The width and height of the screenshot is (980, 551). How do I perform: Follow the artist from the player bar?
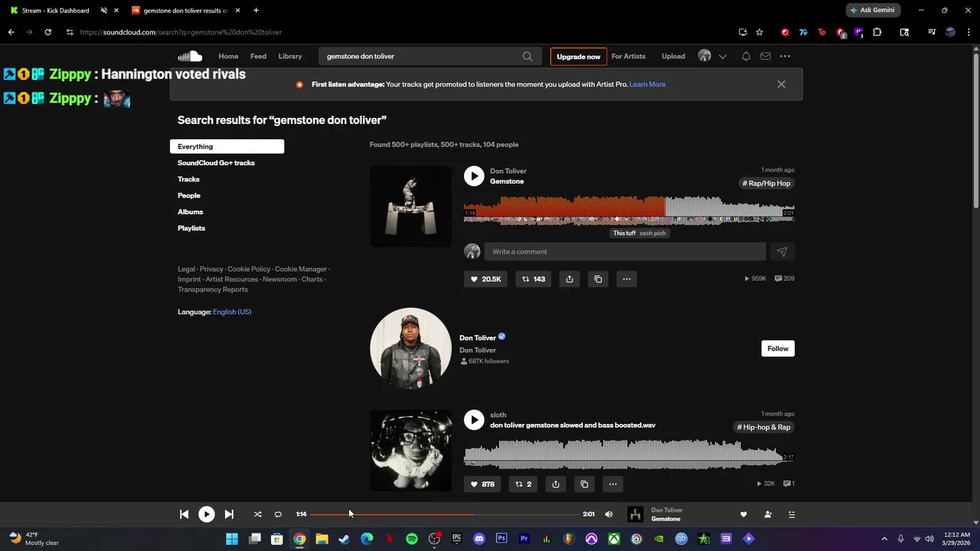coord(768,514)
